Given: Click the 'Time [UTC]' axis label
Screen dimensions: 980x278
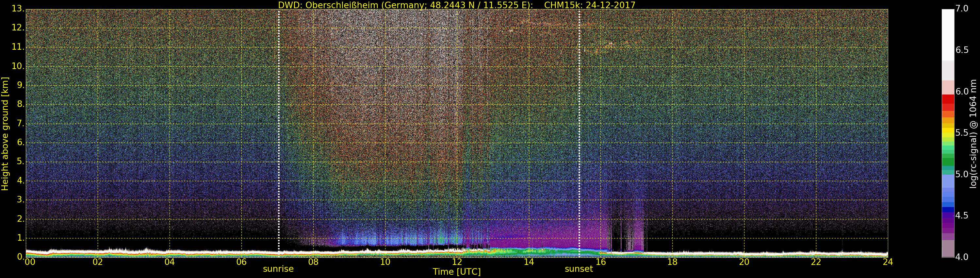Looking at the screenshot, I should [457, 272].
